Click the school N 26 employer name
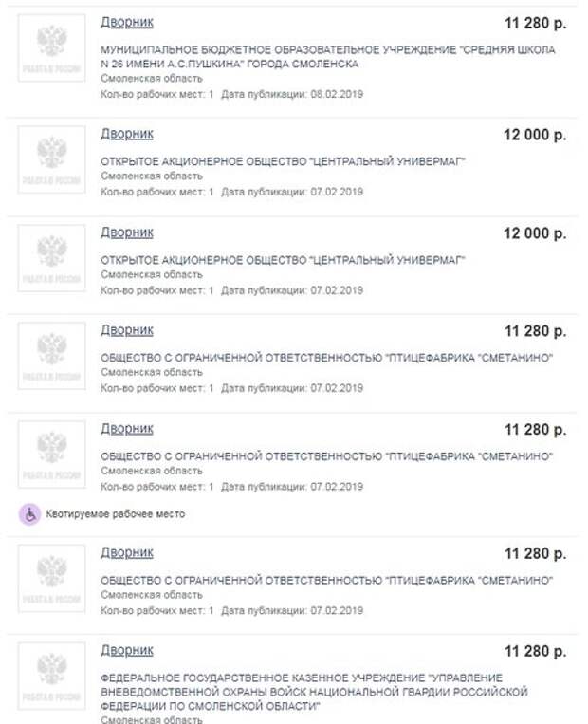Screen dimensions: 588x724 pos(327,56)
